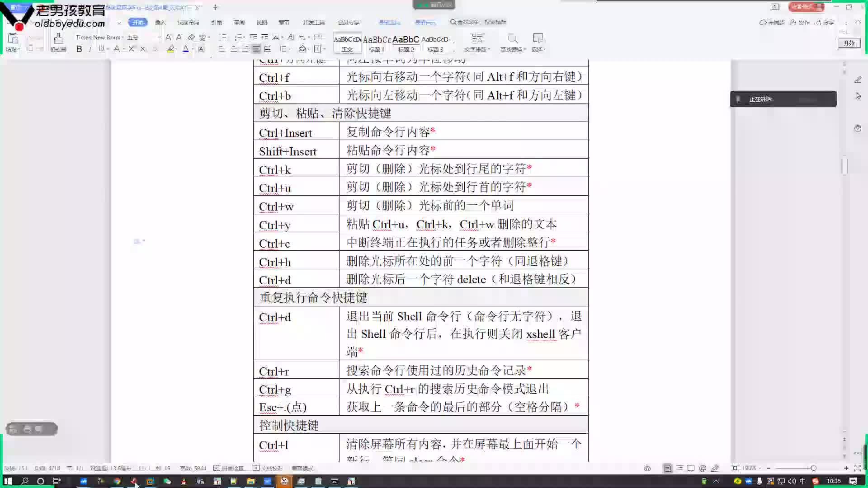Click the text highlight color icon
The width and height of the screenshot is (868, 488).
click(170, 49)
